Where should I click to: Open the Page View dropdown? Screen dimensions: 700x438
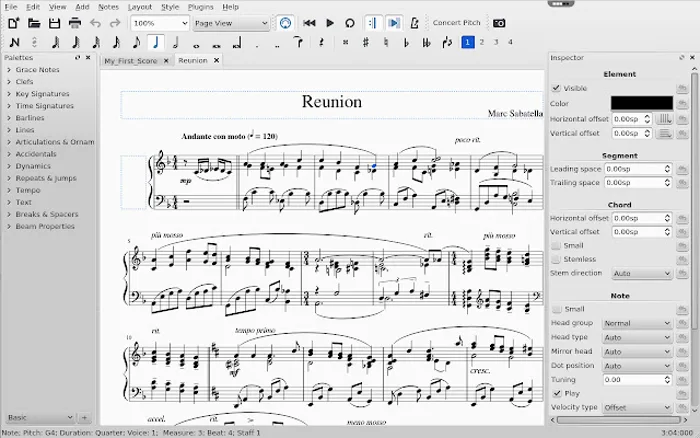pyautogui.click(x=231, y=23)
